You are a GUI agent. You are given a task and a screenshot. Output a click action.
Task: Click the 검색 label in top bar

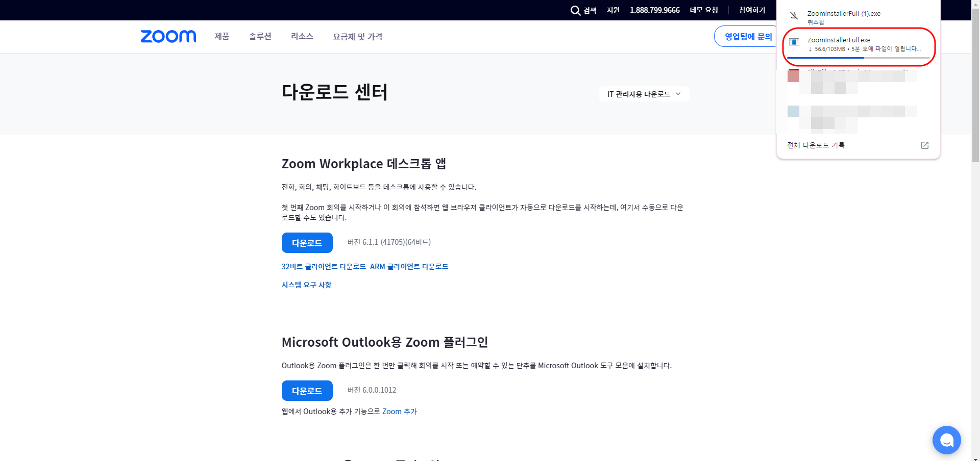click(590, 10)
